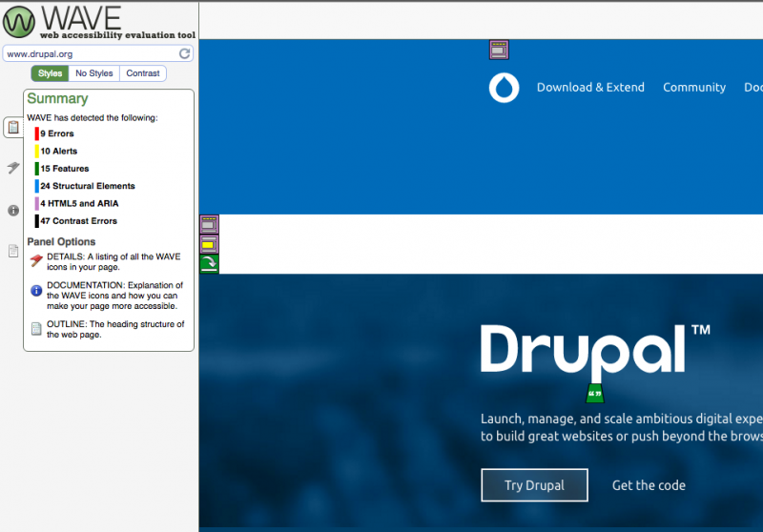
Task: Click the Summary heading
Action: pos(57,99)
